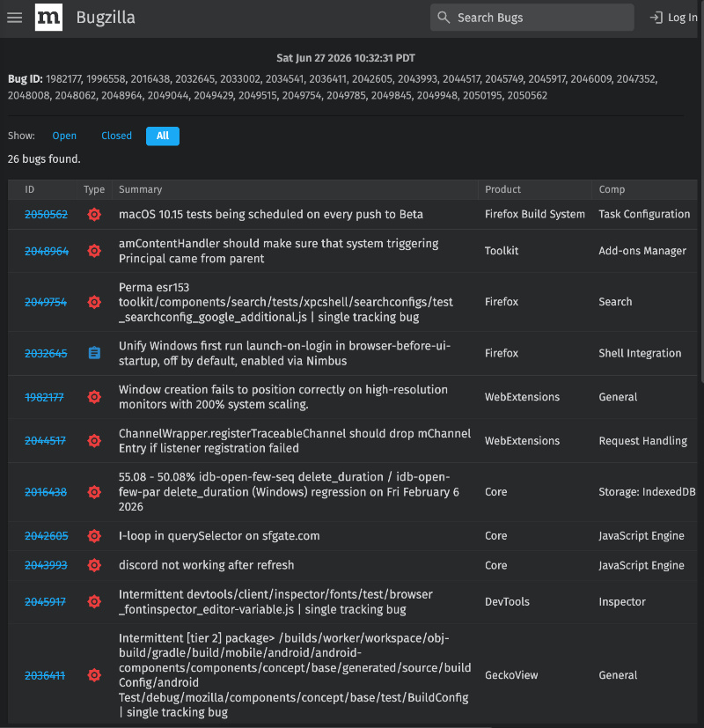Viewport: 704px width, 728px height.
Task: Open bug 2048964
Action: pyautogui.click(x=47, y=251)
